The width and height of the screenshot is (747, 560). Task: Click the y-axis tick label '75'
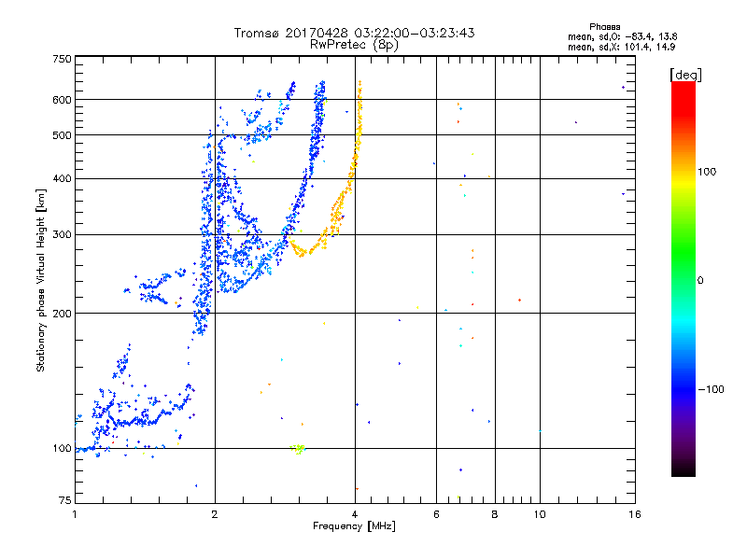coord(64,500)
